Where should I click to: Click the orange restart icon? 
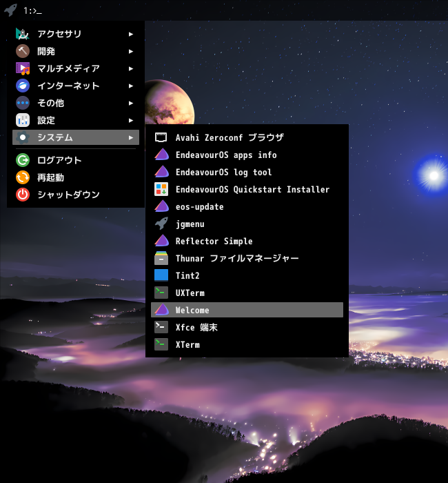pyautogui.click(x=23, y=177)
